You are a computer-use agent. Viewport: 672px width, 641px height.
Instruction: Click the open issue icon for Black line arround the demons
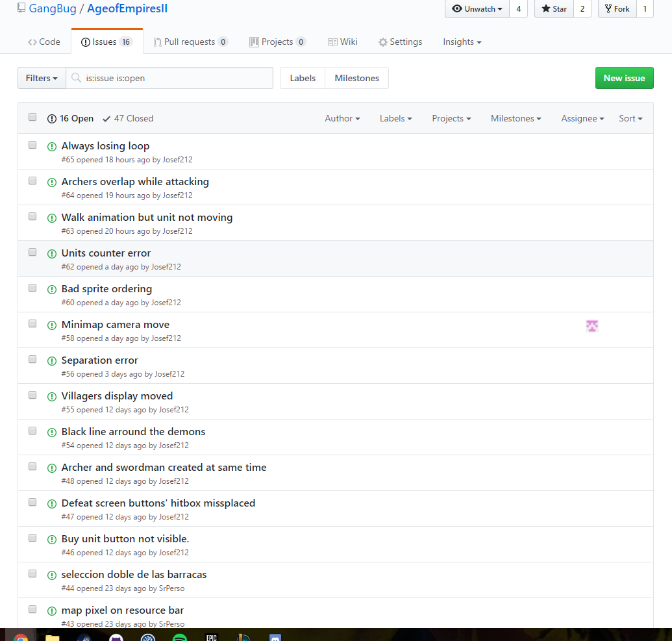point(52,432)
